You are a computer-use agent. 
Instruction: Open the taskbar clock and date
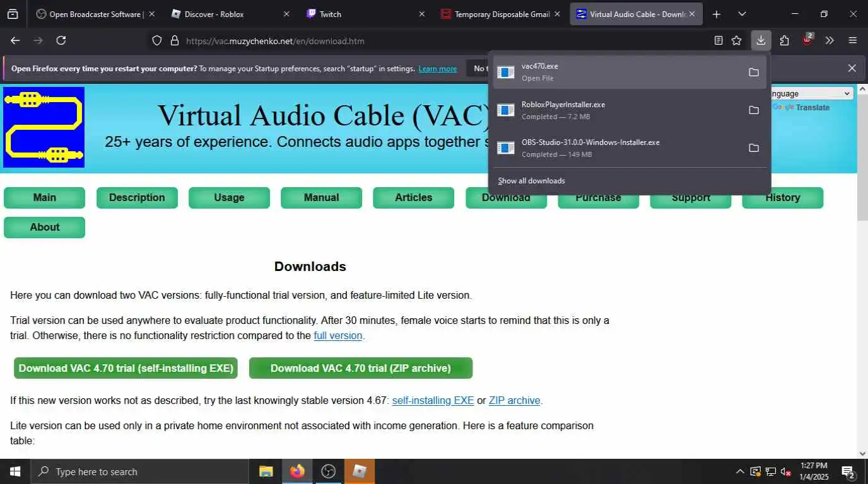[x=814, y=471]
